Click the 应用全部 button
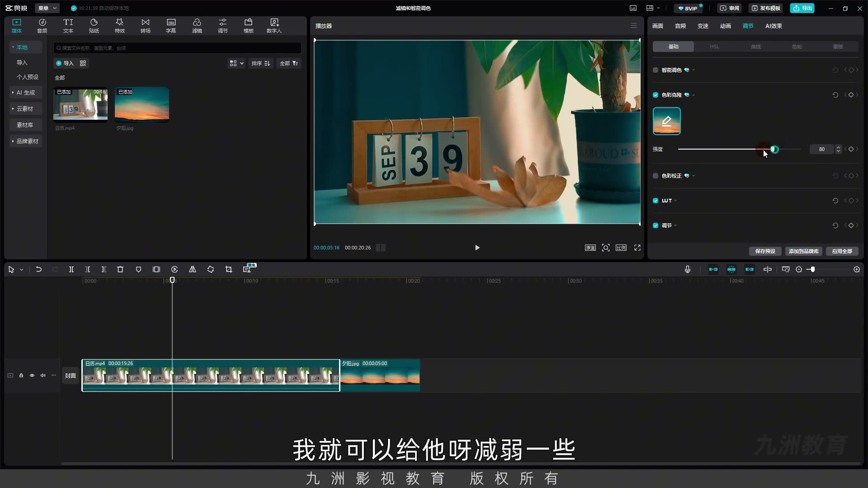 [842, 251]
